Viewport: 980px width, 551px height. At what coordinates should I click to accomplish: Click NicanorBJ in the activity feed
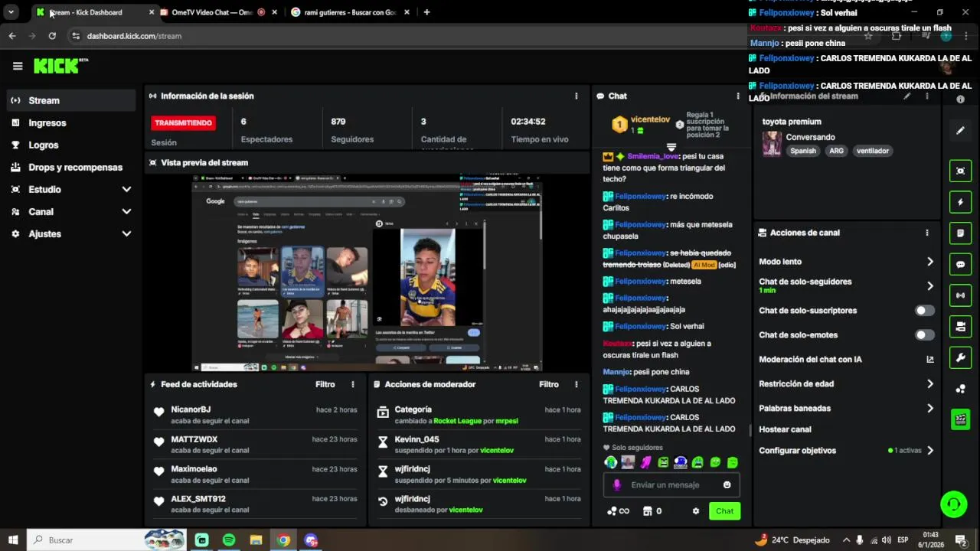coord(191,409)
